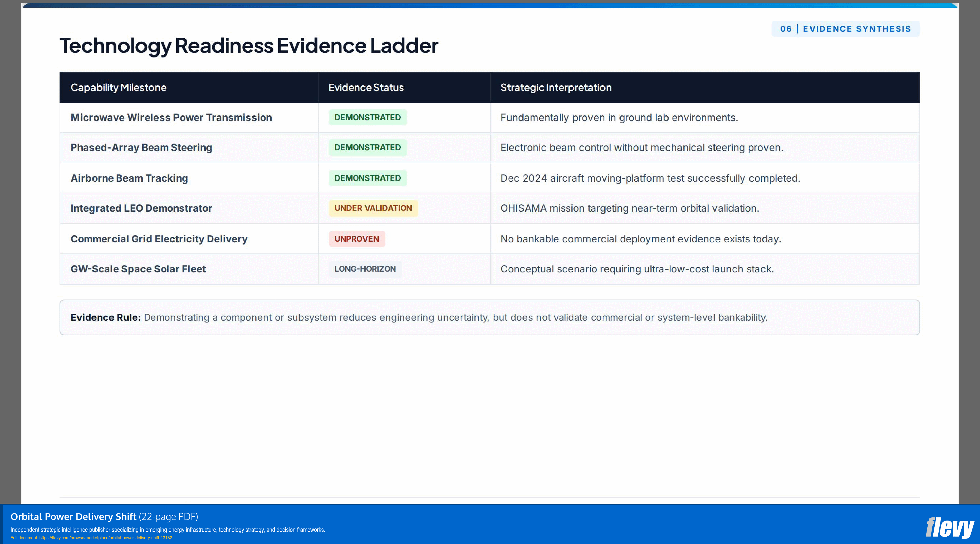The image size is (980, 544).
Task: Click the 'UNDER VALIDATION' status badge
Action: (373, 208)
